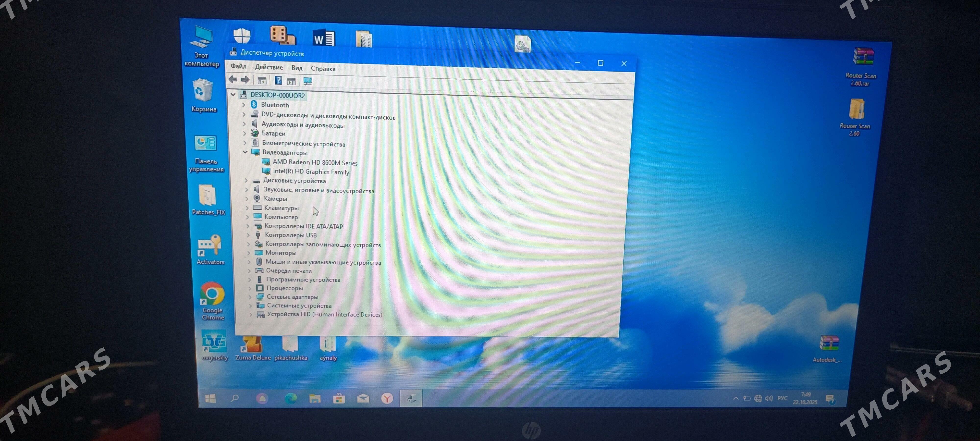Expand the Сетевые адаптеры category

click(x=250, y=297)
